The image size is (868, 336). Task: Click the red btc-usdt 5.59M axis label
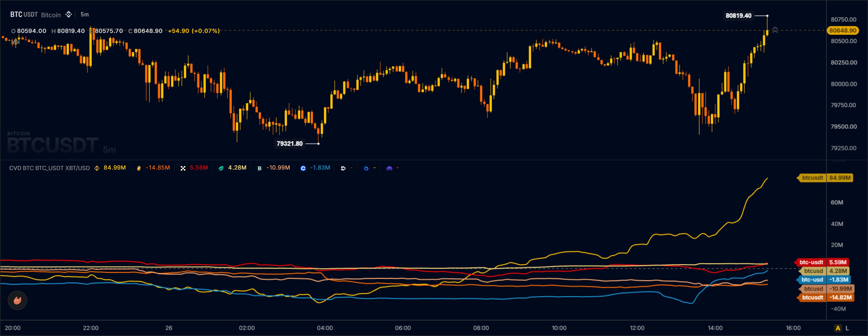tap(822, 262)
